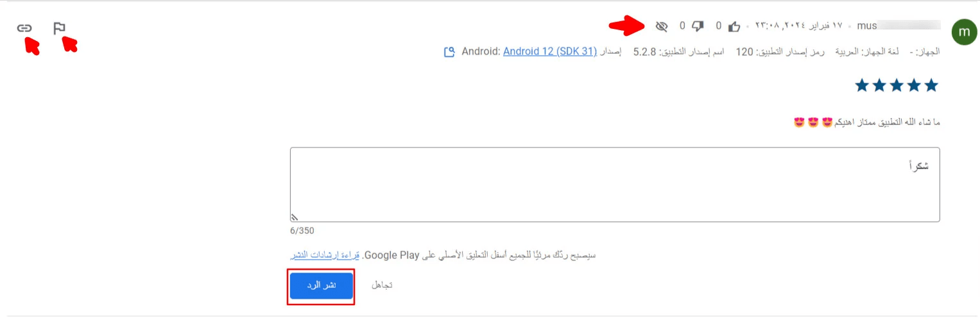The image size is (980, 318).
Task: Click the green 'm' user avatar
Action: pos(964,32)
